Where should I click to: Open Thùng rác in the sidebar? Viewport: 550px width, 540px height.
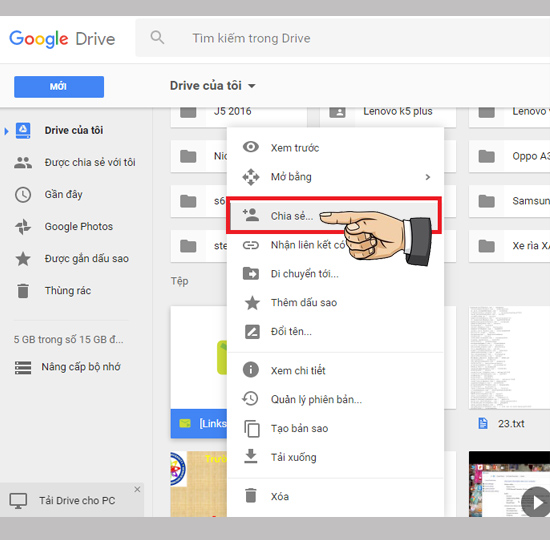[68, 291]
